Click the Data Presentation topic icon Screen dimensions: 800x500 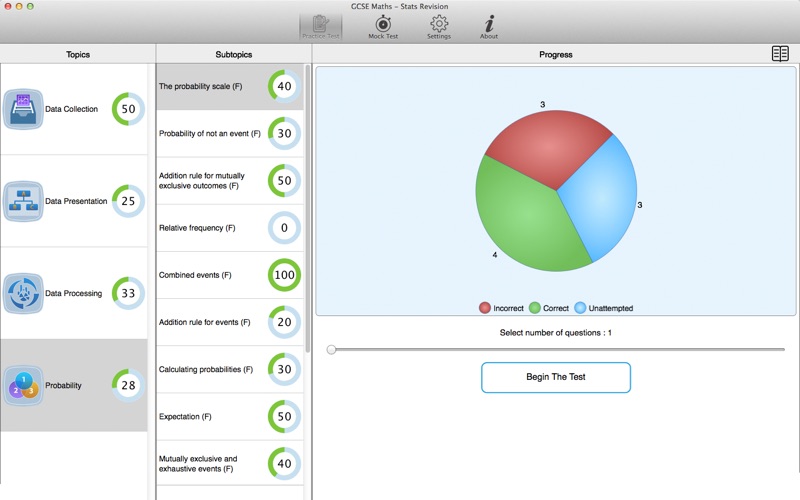[23, 201]
